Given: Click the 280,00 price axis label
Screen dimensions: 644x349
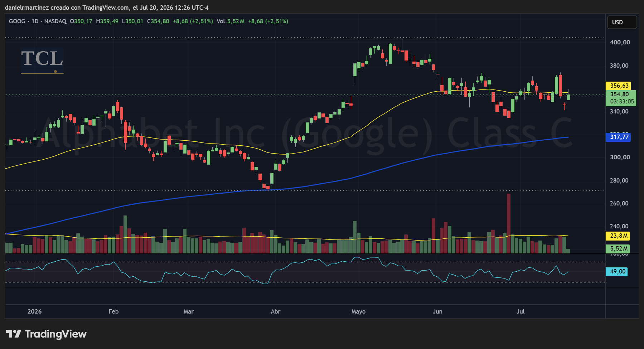Looking at the screenshot, I should point(619,180).
